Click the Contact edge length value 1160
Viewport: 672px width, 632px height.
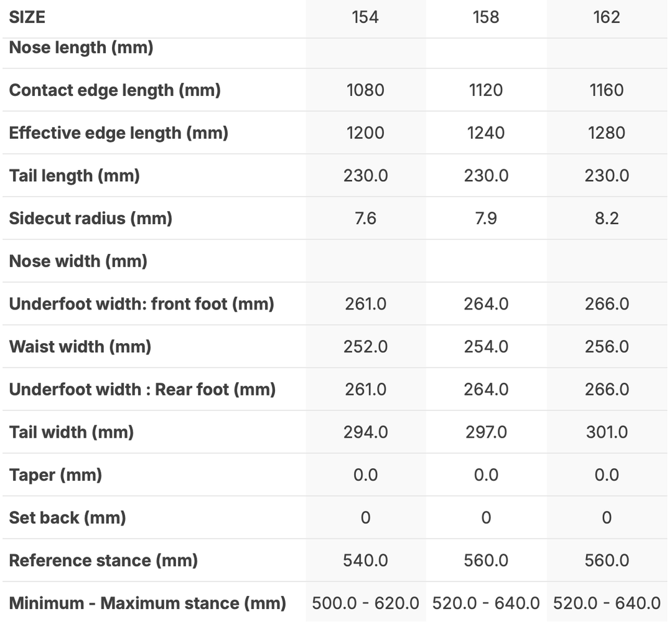pyautogui.click(x=607, y=90)
